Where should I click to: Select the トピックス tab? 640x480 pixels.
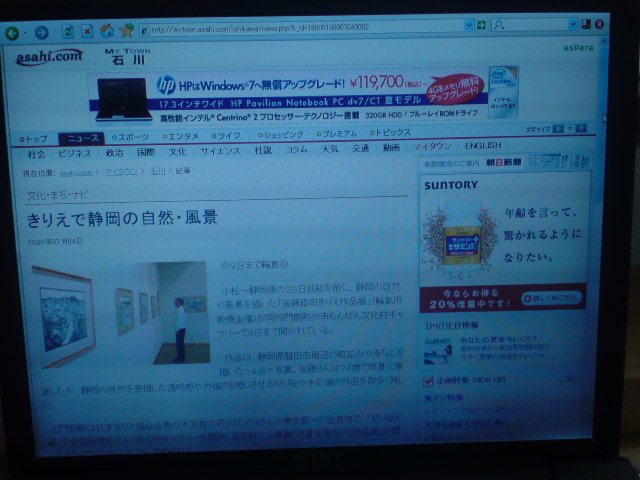[390, 133]
